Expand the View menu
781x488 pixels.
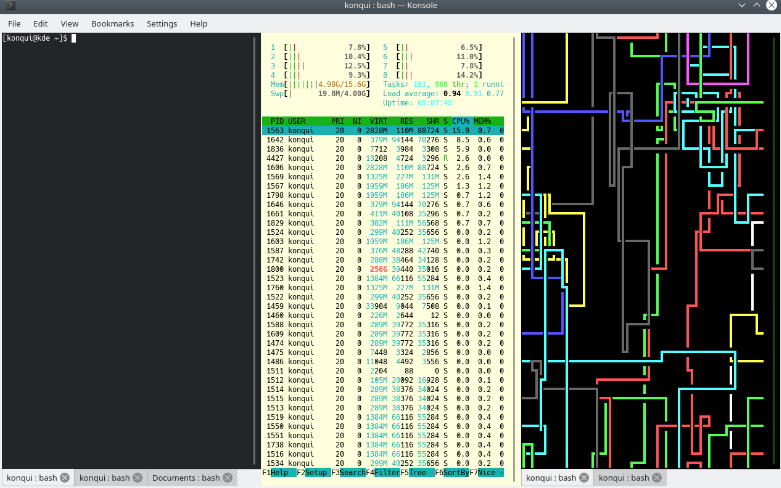[x=69, y=23]
